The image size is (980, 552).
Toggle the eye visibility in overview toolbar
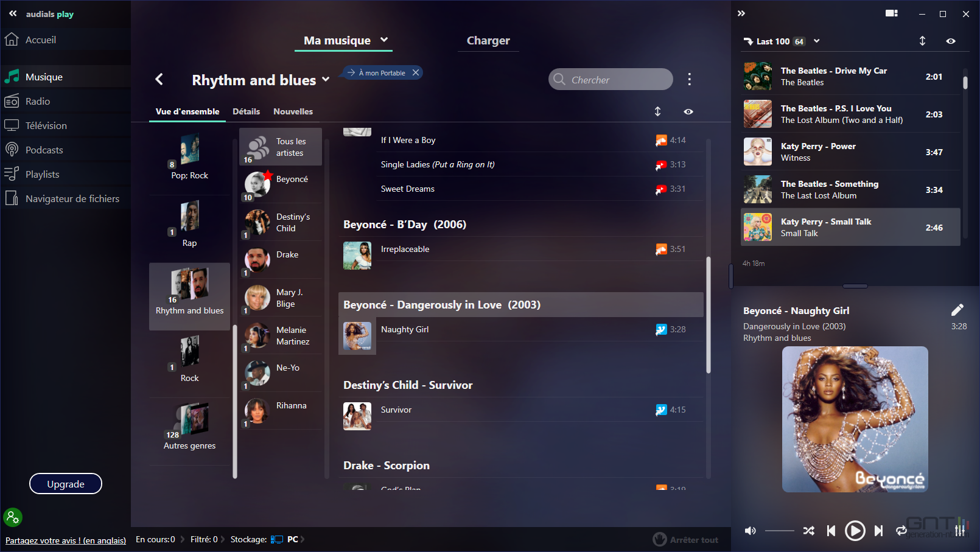pyautogui.click(x=688, y=111)
